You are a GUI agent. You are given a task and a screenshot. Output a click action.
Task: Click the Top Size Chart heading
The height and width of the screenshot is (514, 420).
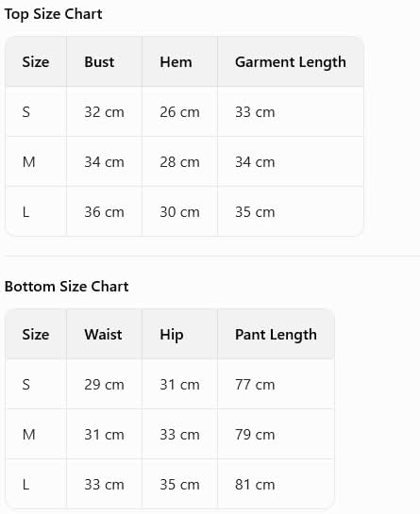53,14
